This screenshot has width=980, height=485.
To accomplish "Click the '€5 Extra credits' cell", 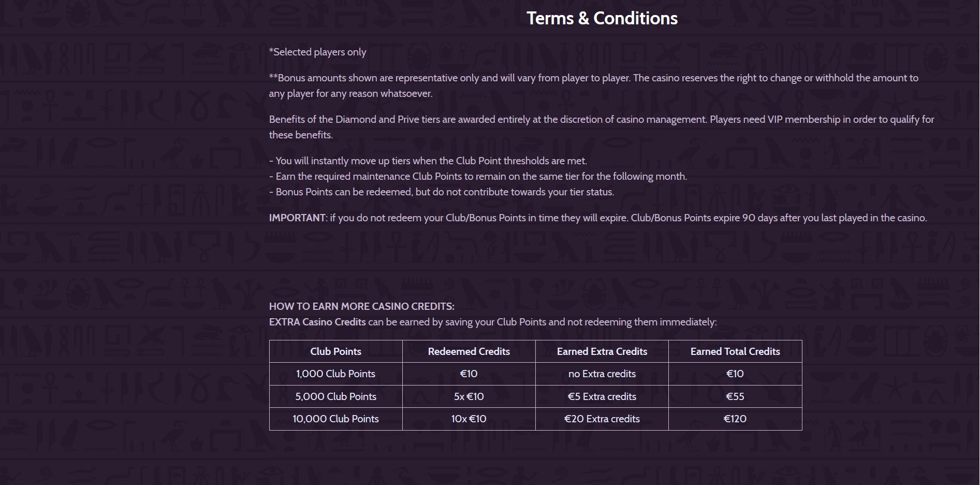I will click(602, 396).
